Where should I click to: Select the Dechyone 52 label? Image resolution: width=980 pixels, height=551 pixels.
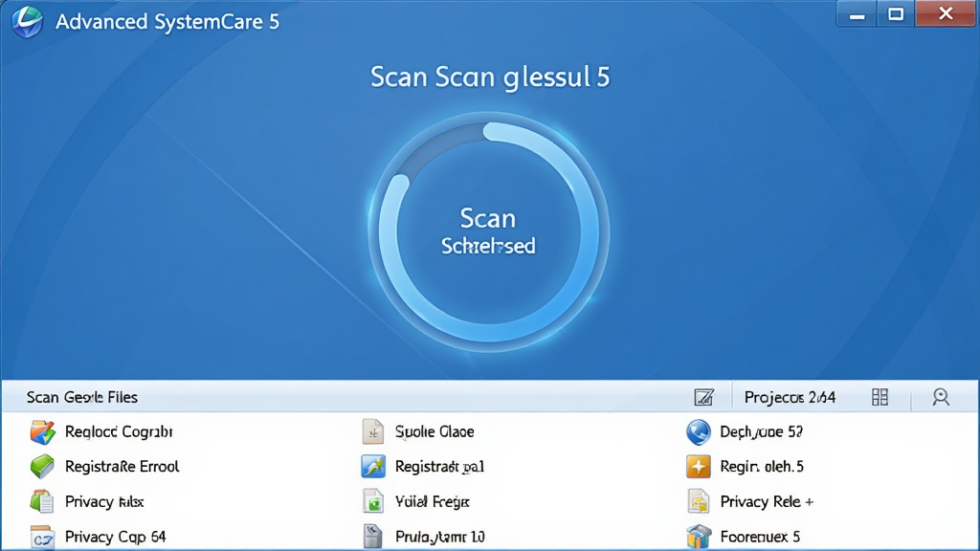click(761, 431)
